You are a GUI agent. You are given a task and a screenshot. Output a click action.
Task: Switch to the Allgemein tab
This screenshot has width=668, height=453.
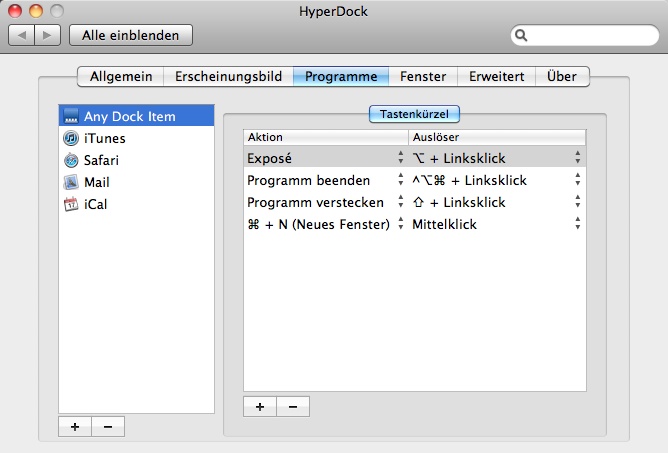(x=121, y=76)
